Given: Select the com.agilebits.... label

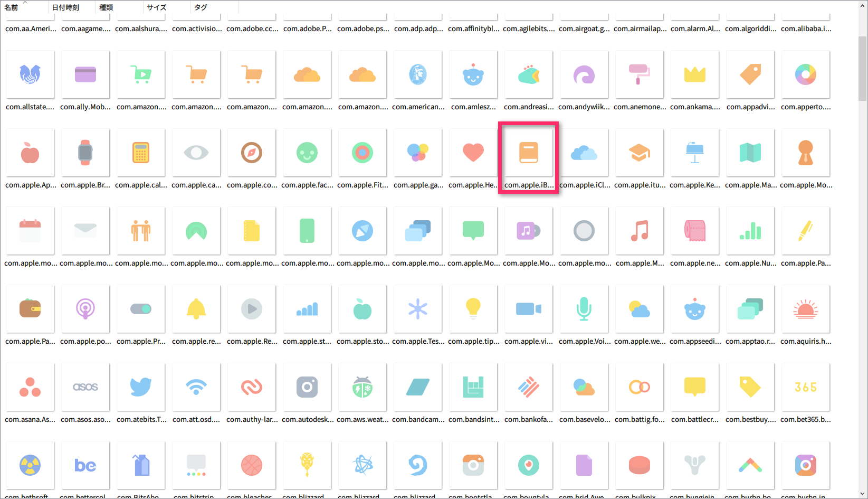Looking at the screenshot, I should pyautogui.click(x=529, y=29).
